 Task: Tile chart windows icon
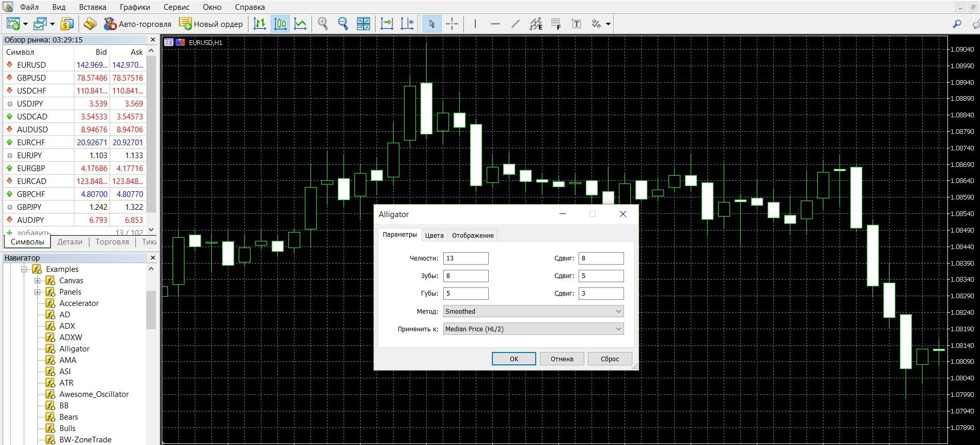[x=364, y=24]
